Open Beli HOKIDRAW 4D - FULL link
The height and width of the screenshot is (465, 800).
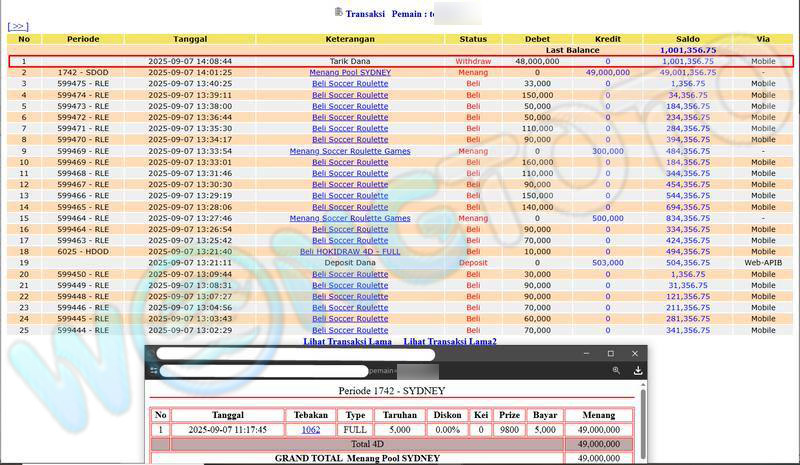point(349,252)
